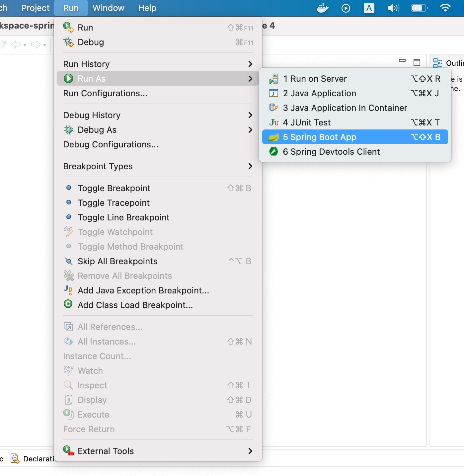Click the Add Class Load Breakpoint icon
Viewport: 464px width, 476px height.
click(68, 304)
